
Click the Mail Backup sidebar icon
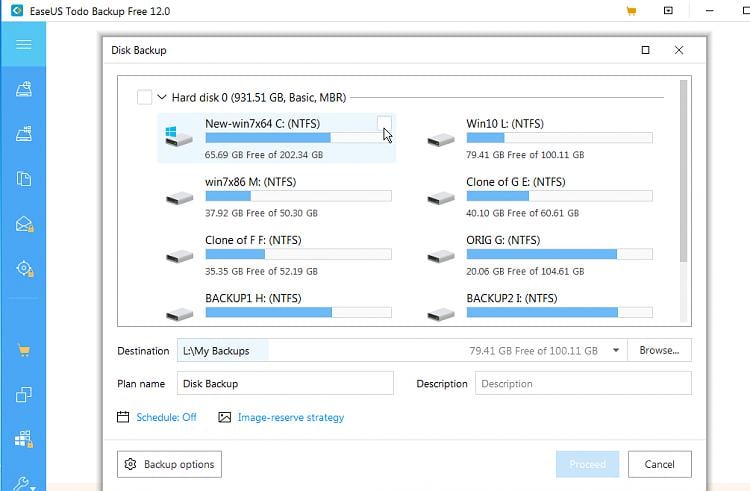point(24,224)
